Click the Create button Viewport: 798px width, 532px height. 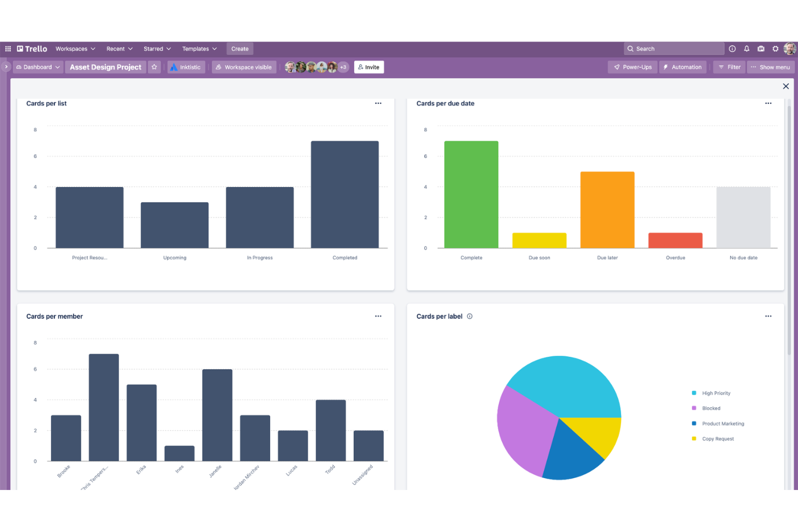(239, 49)
